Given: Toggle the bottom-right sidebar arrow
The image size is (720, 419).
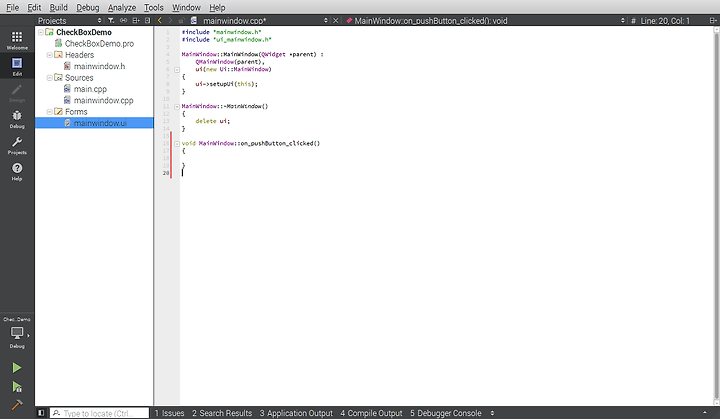Looking at the screenshot, I should pyautogui.click(x=704, y=413).
